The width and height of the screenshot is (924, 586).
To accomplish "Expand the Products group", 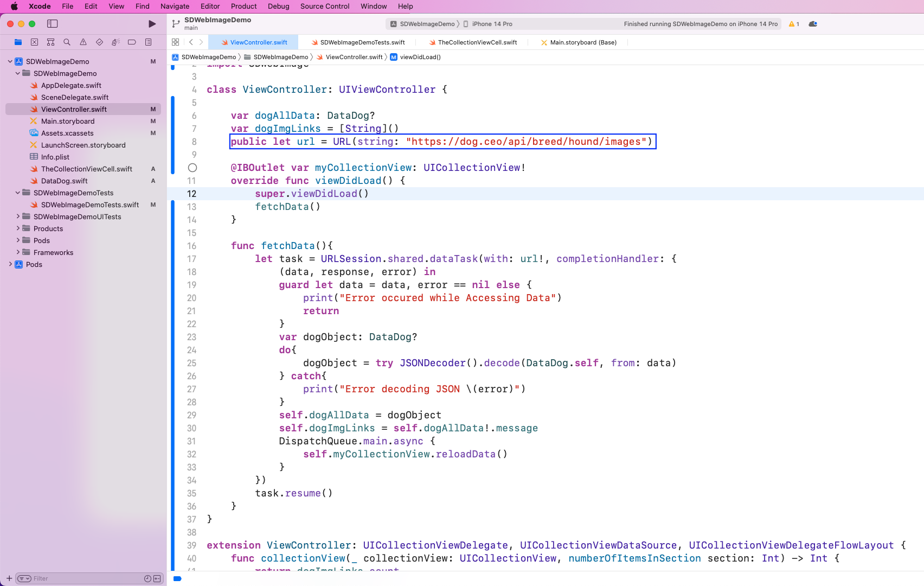I will pyautogui.click(x=18, y=228).
